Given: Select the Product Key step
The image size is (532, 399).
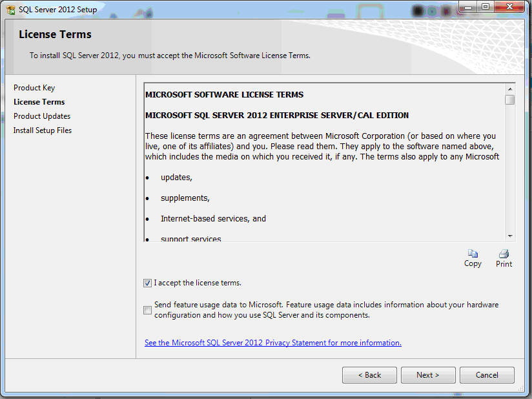Looking at the screenshot, I should (34, 88).
